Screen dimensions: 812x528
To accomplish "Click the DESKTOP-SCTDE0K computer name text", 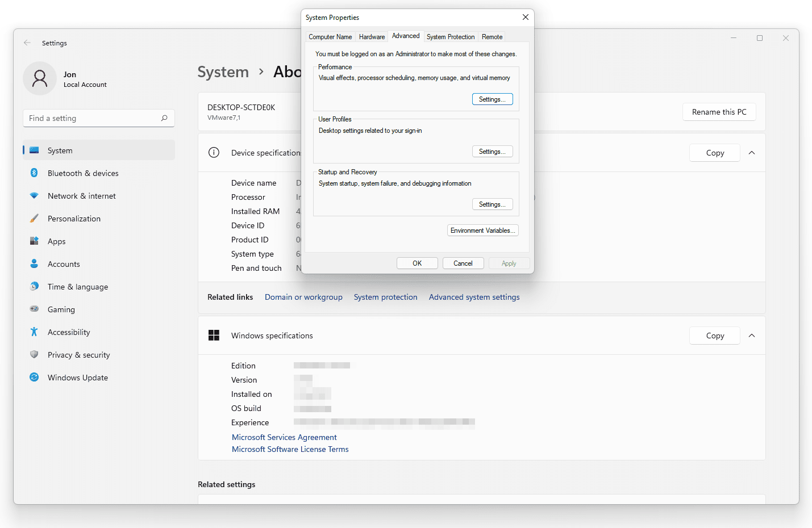I will tap(241, 107).
